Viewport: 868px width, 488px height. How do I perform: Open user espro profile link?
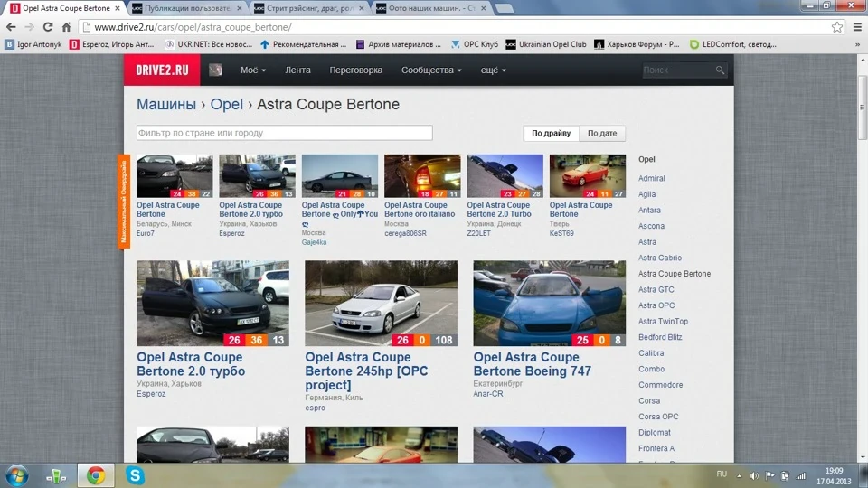[315, 408]
